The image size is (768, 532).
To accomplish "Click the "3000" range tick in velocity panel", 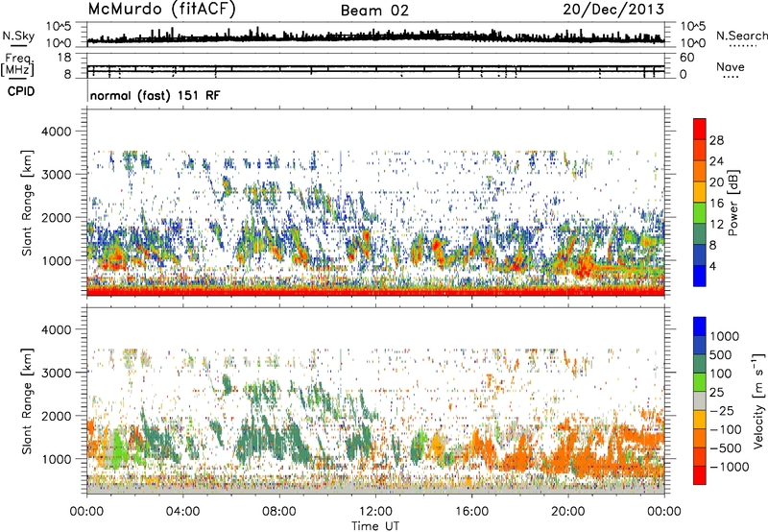I will tap(56, 373).
